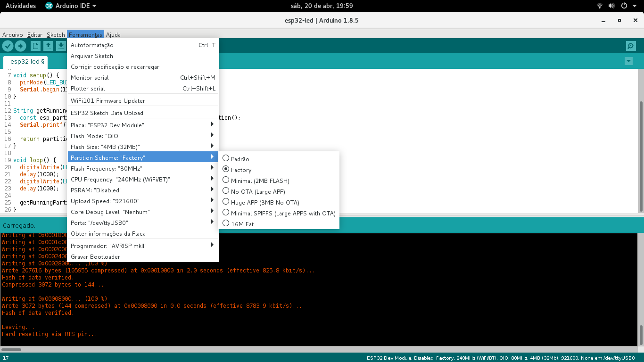Viewport: 644px width, 362px height.
Task: Click the "void loop() {" code line
Action: point(34,160)
